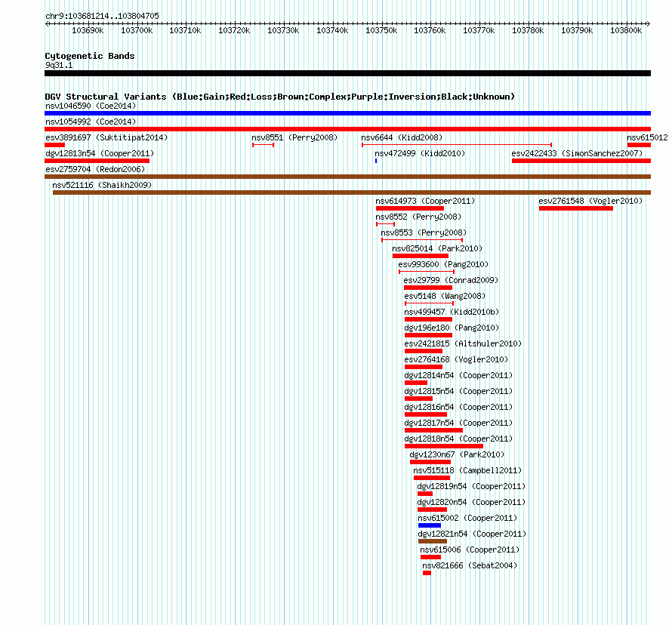Screen dimensions: 672x625
Task: Click the dgv12814n54 (Cooper2011) label
Action: (x=458, y=375)
